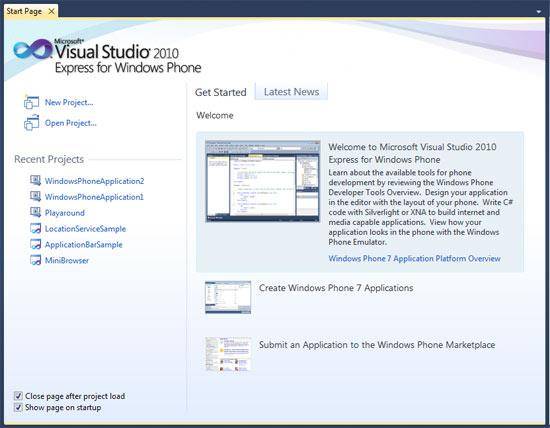Click the Open Project icon
550x428 pixels.
pos(31,123)
